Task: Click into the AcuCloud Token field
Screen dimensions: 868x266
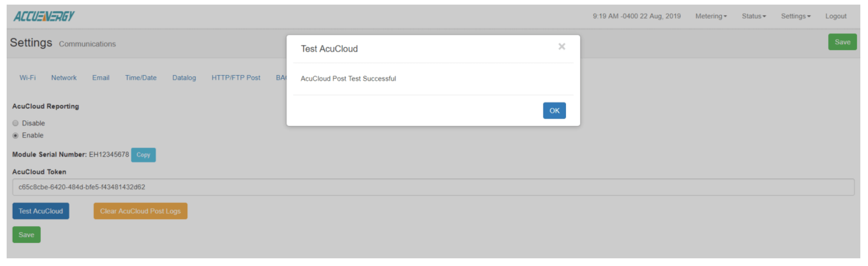Action: pos(433,187)
